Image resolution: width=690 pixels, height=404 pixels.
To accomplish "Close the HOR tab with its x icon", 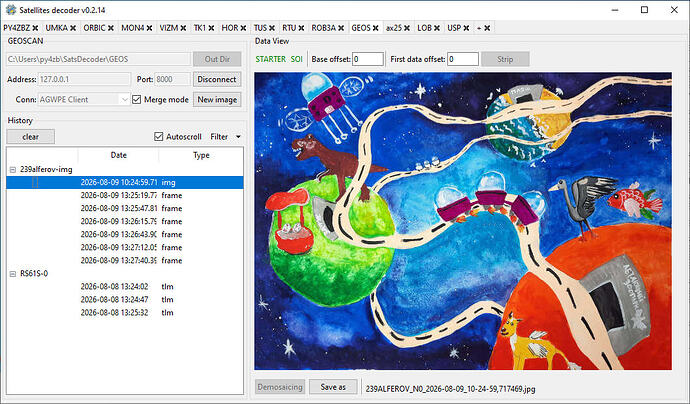I will 243,28.
